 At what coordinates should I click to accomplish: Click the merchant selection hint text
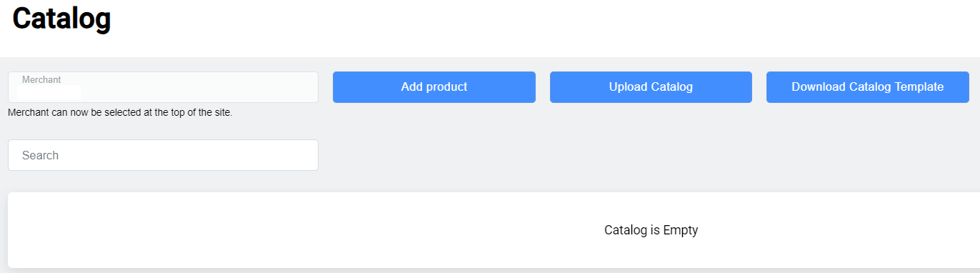click(120, 112)
